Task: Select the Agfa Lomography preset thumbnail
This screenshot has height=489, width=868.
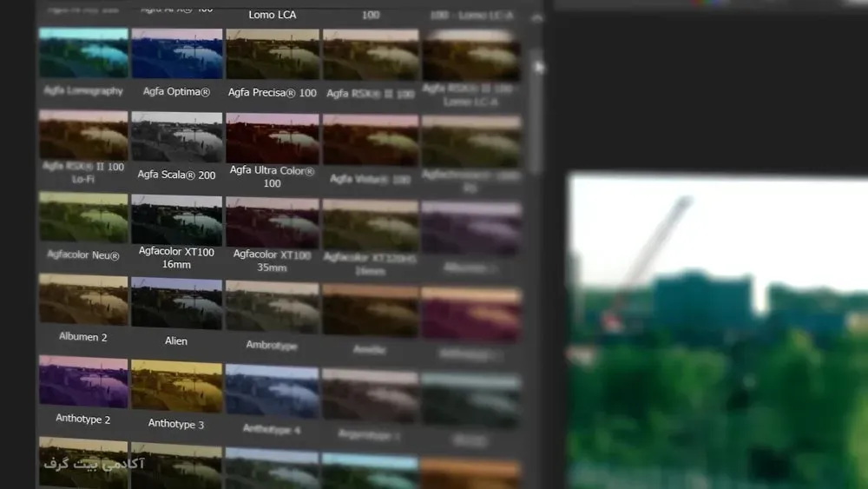Action: [83, 53]
